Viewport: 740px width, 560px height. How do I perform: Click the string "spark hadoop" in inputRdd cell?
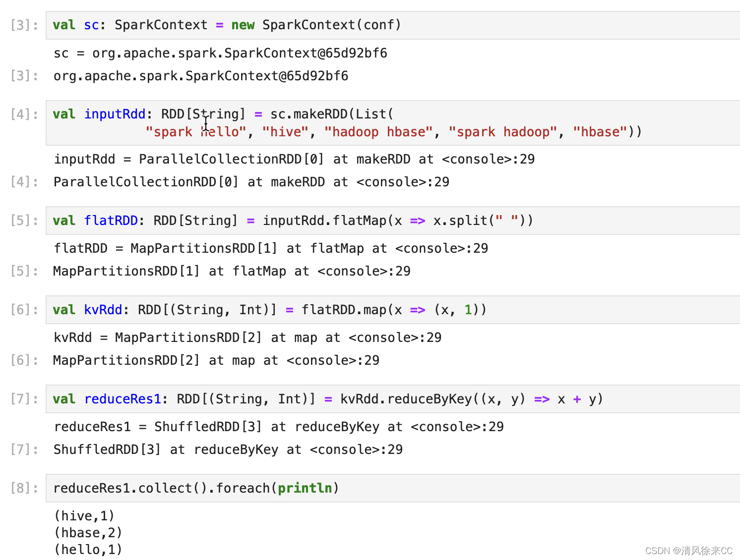pos(503,132)
